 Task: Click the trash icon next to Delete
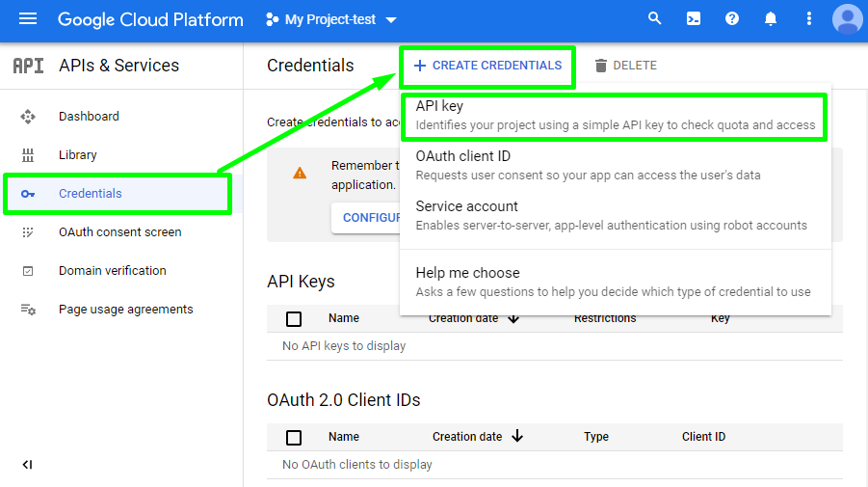coord(600,66)
